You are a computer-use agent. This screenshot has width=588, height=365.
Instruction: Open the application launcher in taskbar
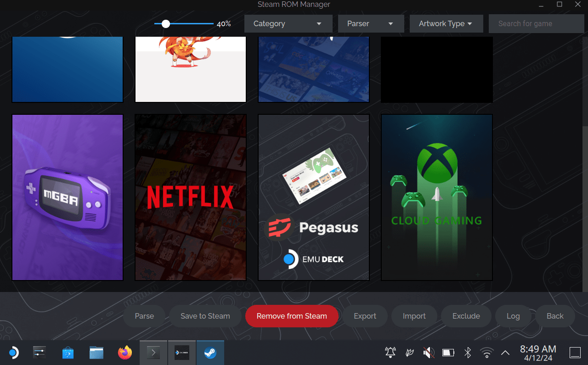13,353
